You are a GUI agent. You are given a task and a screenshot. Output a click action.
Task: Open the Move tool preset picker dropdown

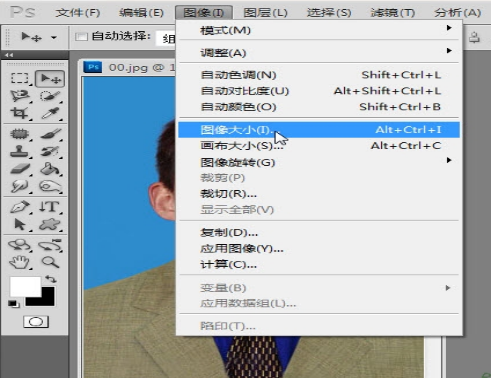pos(54,37)
